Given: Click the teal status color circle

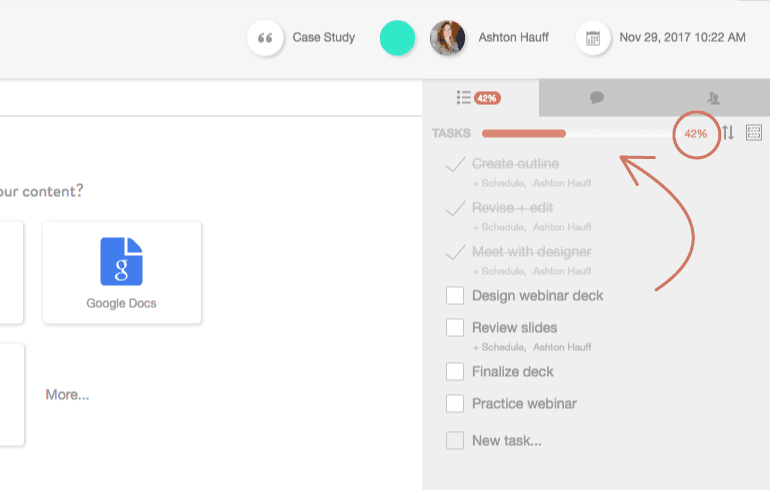Looking at the screenshot, I should [397, 39].
